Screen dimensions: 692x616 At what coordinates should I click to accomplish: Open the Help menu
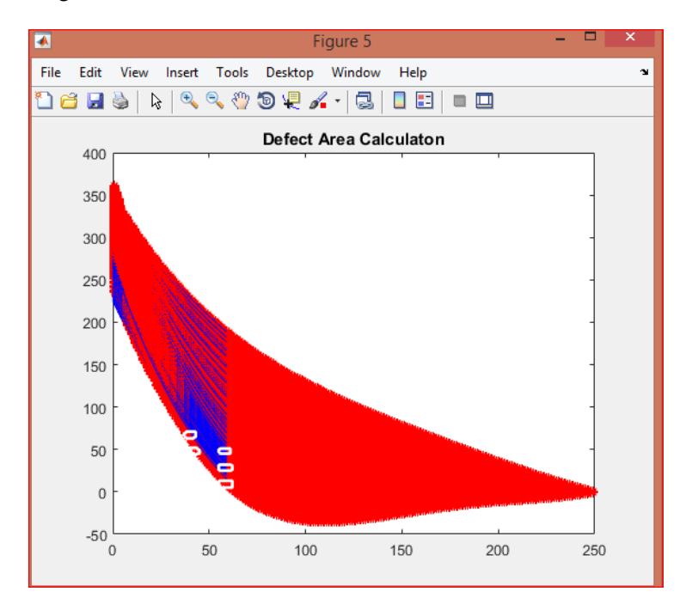[413, 72]
